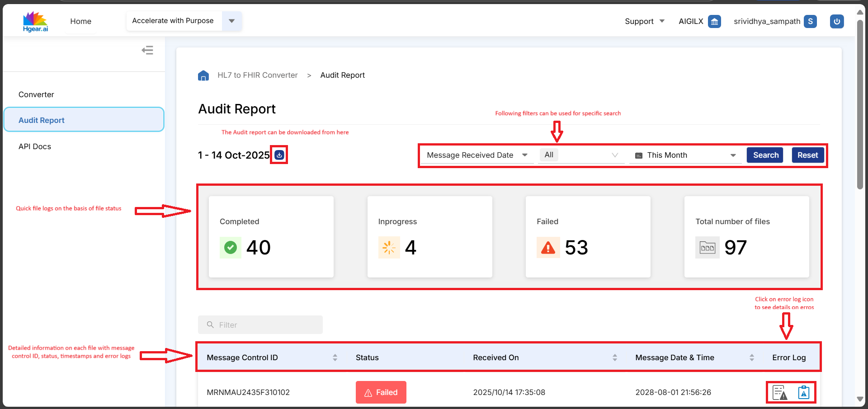This screenshot has width=868, height=409.
Task: Open the Converter sidebar item
Action: point(36,94)
